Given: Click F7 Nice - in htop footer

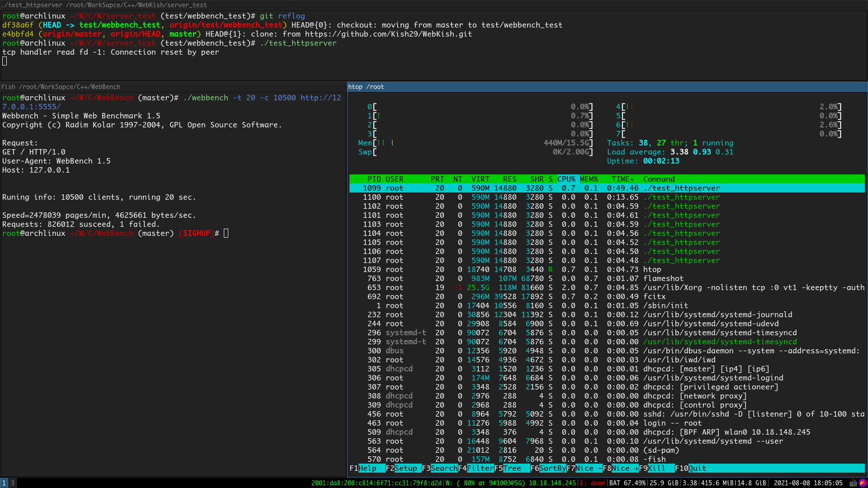Looking at the screenshot, I should pyautogui.click(x=584, y=468).
